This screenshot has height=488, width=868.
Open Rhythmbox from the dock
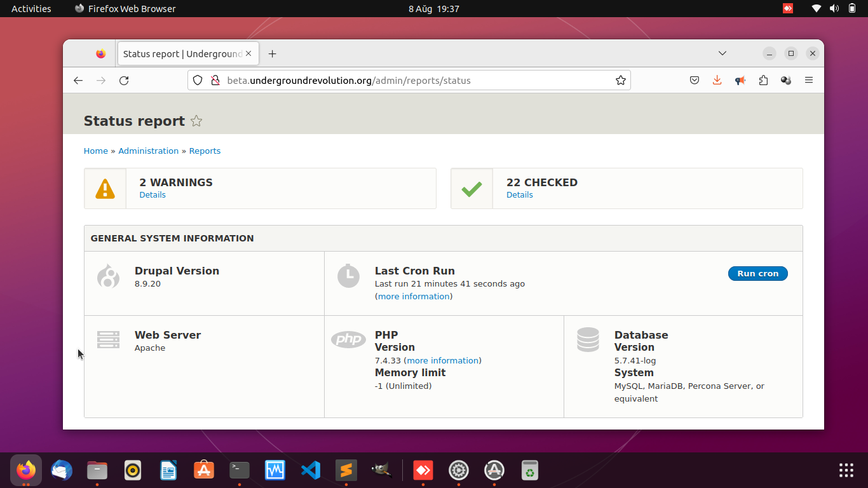coord(133,470)
